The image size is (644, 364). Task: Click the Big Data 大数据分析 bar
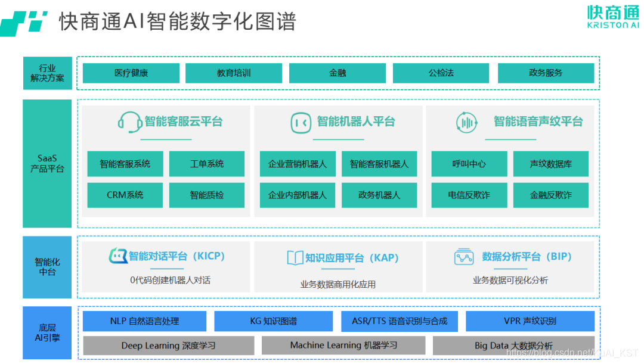[513, 346]
